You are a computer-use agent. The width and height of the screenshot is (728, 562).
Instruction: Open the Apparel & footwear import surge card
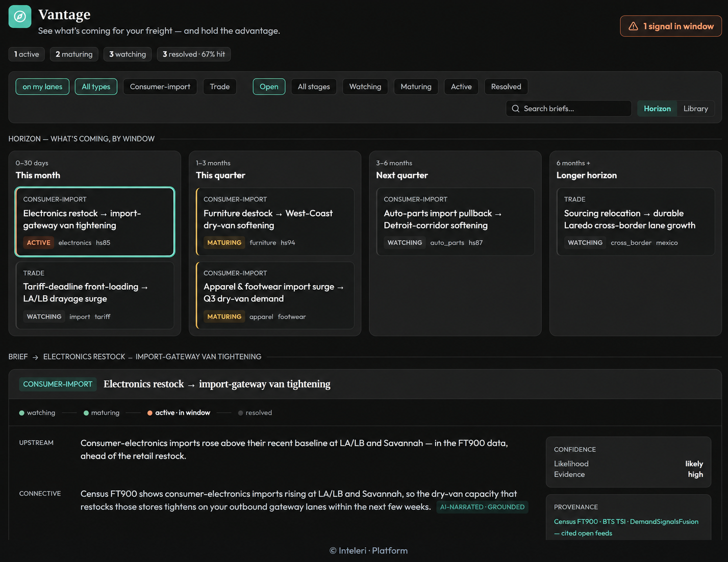[x=275, y=295]
